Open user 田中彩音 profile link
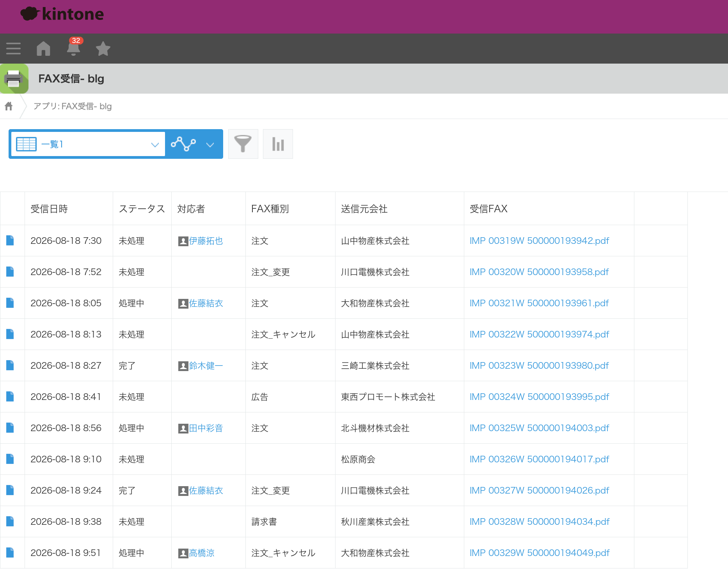Viewport: 728px width, 588px height. (206, 428)
